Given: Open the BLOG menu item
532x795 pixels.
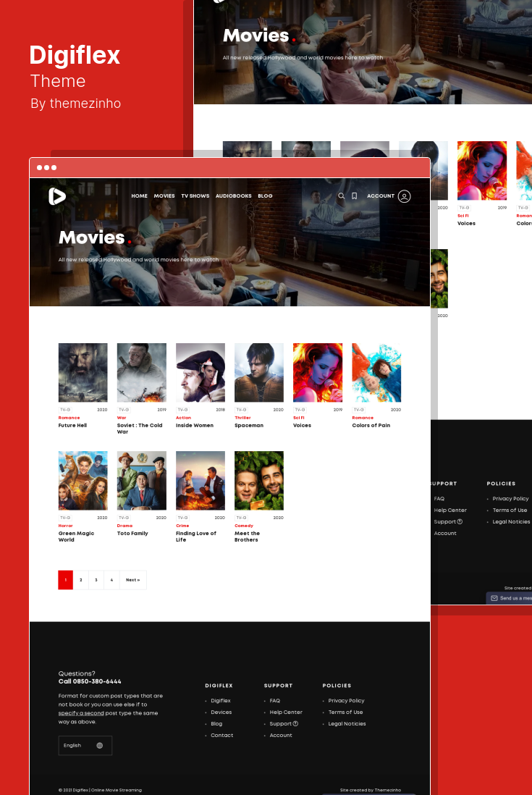Looking at the screenshot, I should [265, 195].
